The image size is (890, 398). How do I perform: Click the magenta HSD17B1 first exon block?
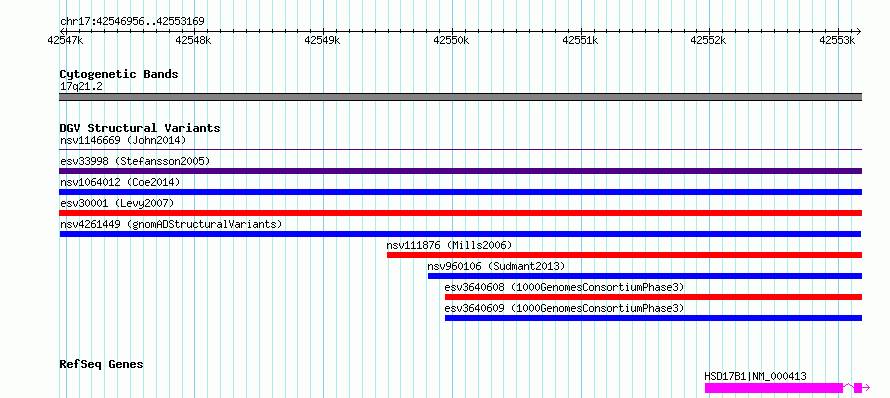pos(774,388)
